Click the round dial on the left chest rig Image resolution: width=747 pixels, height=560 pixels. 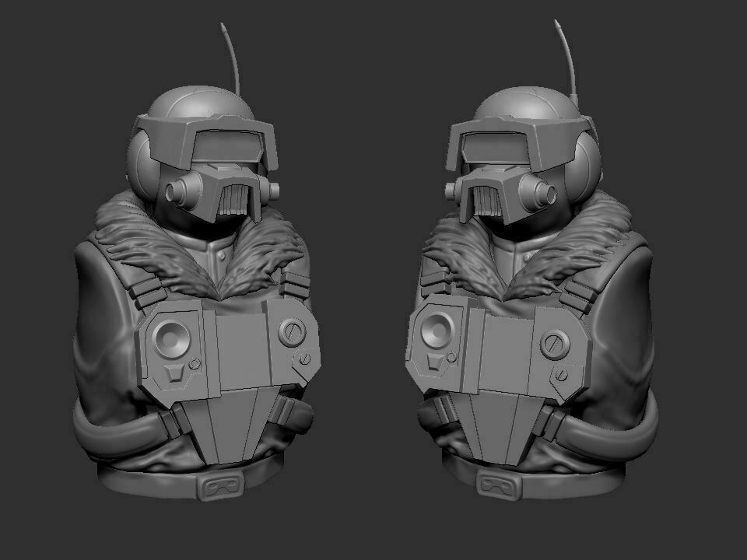click(x=173, y=338)
